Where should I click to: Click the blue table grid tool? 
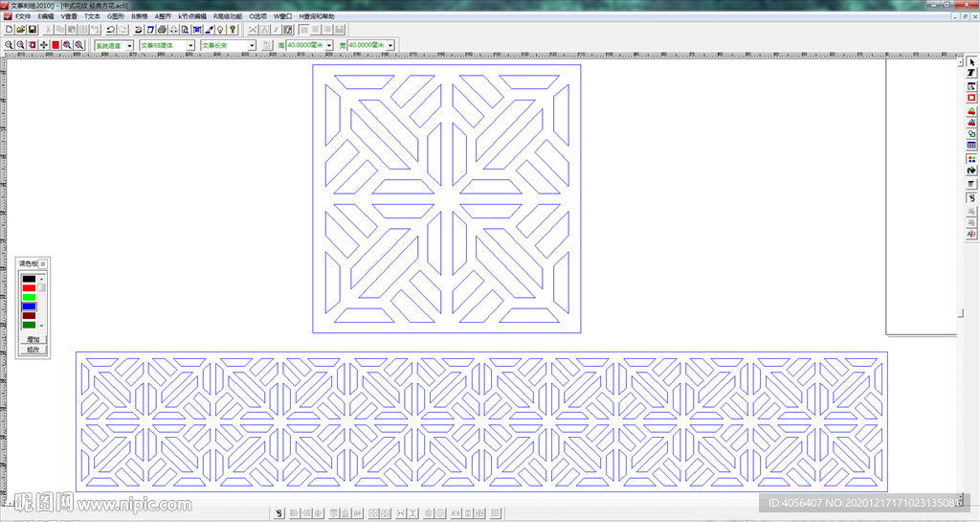click(x=971, y=146)
